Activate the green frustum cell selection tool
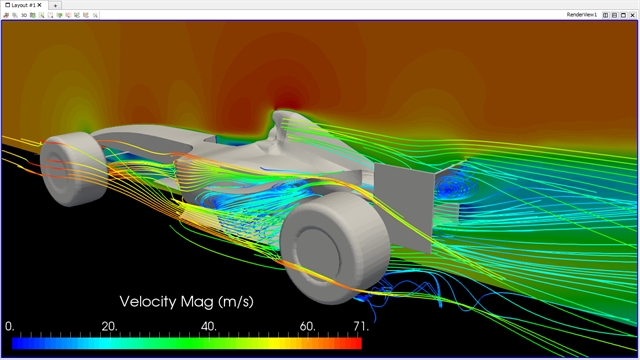The image size is (640, 360). coord(60,15)
